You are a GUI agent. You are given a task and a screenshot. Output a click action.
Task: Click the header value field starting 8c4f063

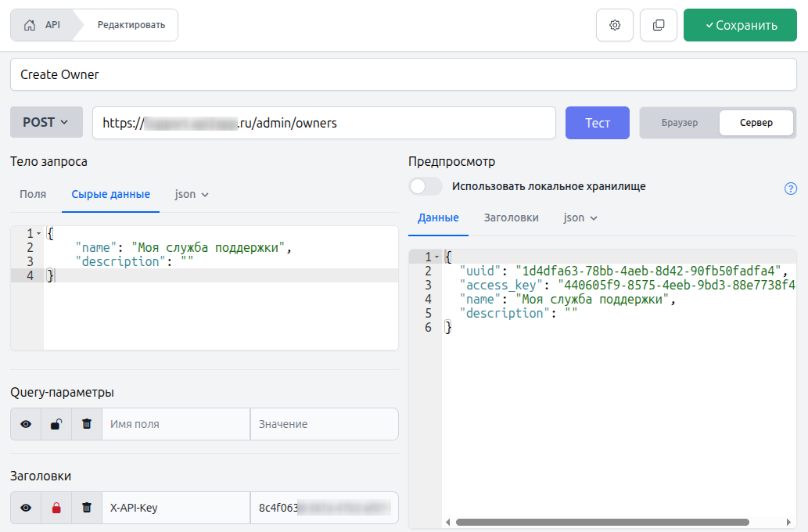324,507
